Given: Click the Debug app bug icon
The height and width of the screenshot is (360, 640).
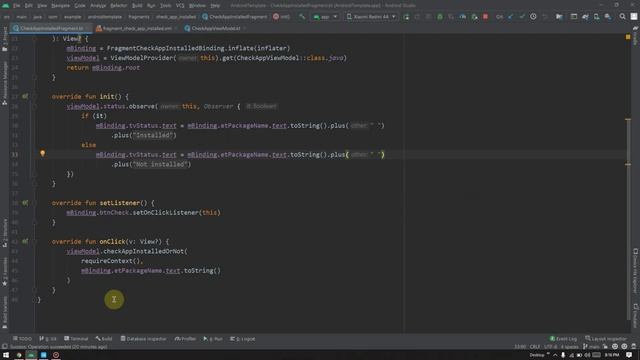Looking at the screenshot, I should 440,17.
